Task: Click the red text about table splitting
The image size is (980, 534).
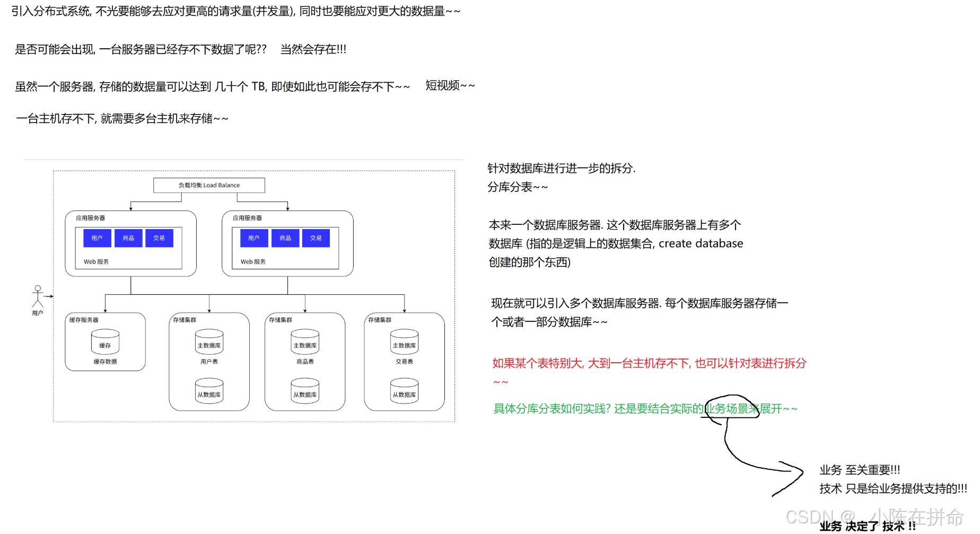Action: 649,372
